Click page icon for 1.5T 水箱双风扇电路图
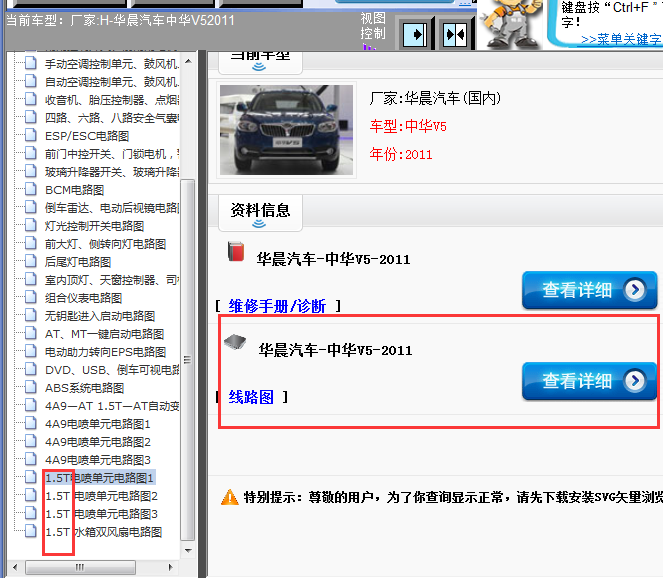Viewport: 663px width, 578px height. coord(30,531)
